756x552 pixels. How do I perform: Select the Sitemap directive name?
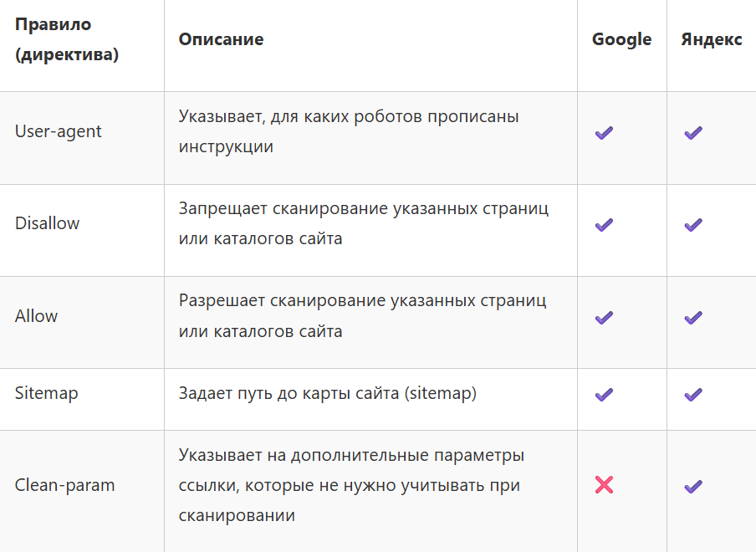coord(47,393)
